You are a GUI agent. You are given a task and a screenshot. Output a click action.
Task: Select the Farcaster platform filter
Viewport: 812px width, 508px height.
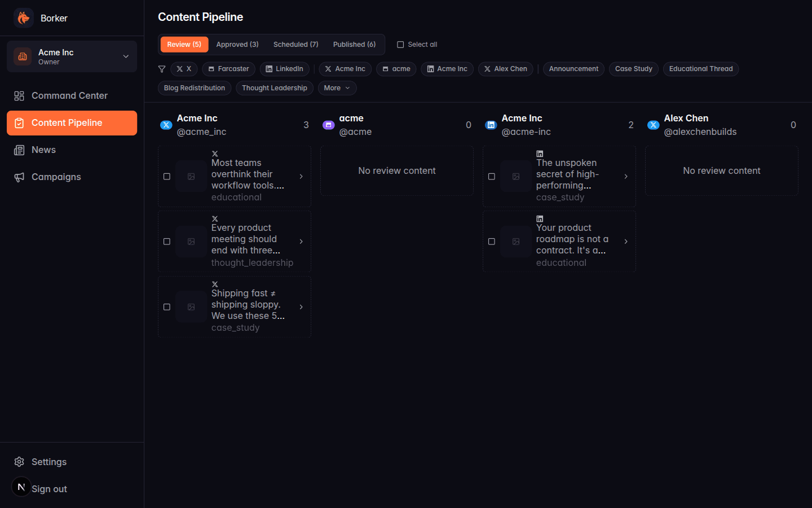pyautogui.click(x=228, y=68)
